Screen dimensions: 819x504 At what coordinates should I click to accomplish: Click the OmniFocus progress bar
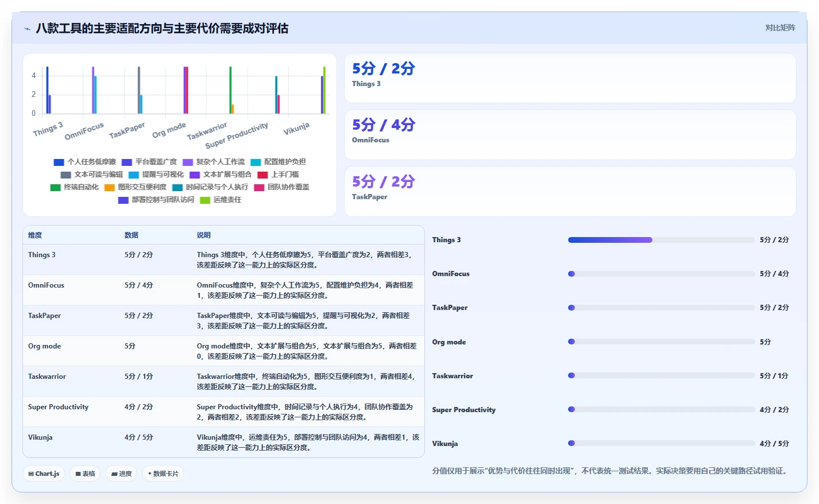(x=661, y=274)
